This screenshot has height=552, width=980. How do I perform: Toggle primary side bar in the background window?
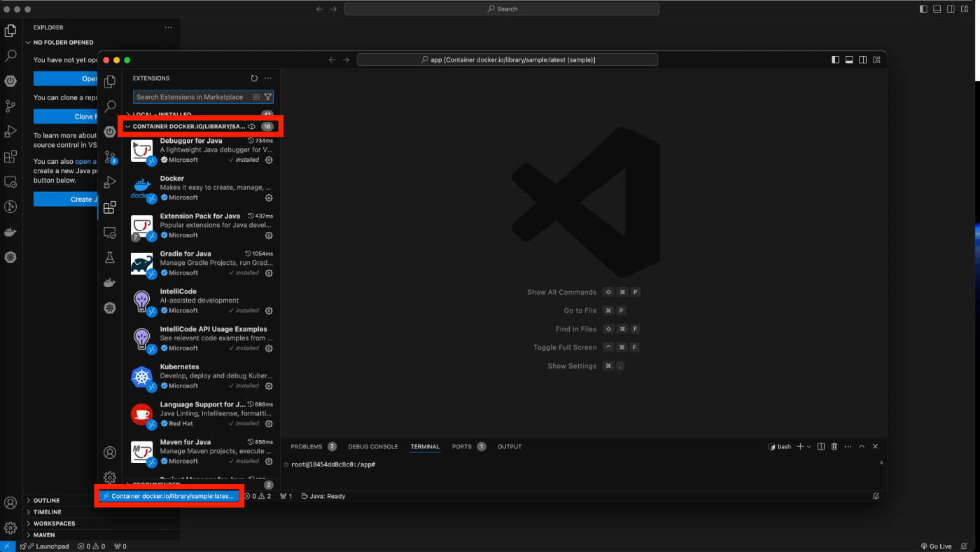(924, 9)
